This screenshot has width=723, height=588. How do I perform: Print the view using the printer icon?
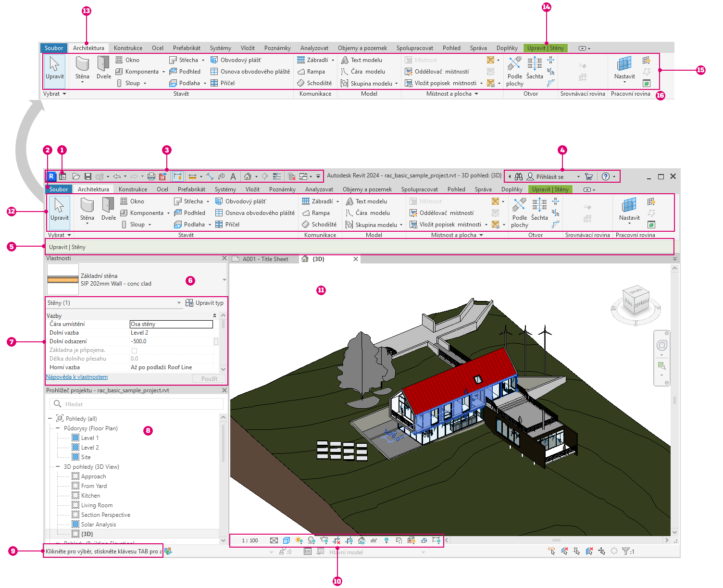(151, 176)
